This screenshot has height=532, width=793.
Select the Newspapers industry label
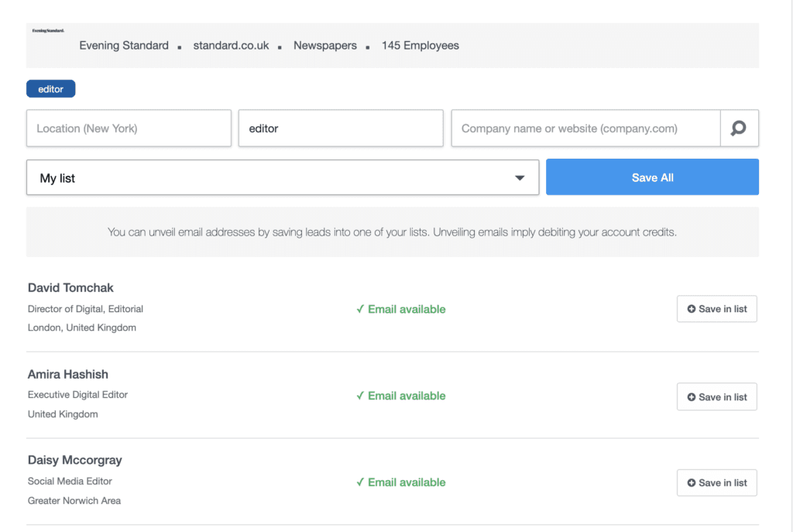pyautogui.click(x=325, y=46)
